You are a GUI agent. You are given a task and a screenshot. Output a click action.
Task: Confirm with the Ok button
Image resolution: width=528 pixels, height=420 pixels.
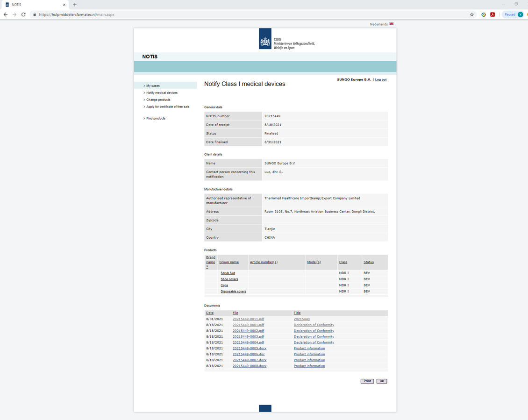[382, 381]
